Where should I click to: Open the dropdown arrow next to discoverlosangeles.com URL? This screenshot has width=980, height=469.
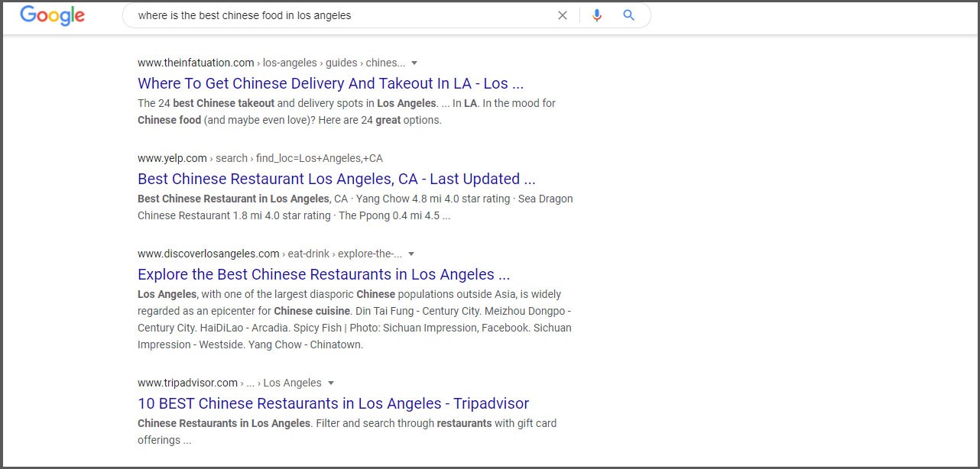[x=411, y=254]
